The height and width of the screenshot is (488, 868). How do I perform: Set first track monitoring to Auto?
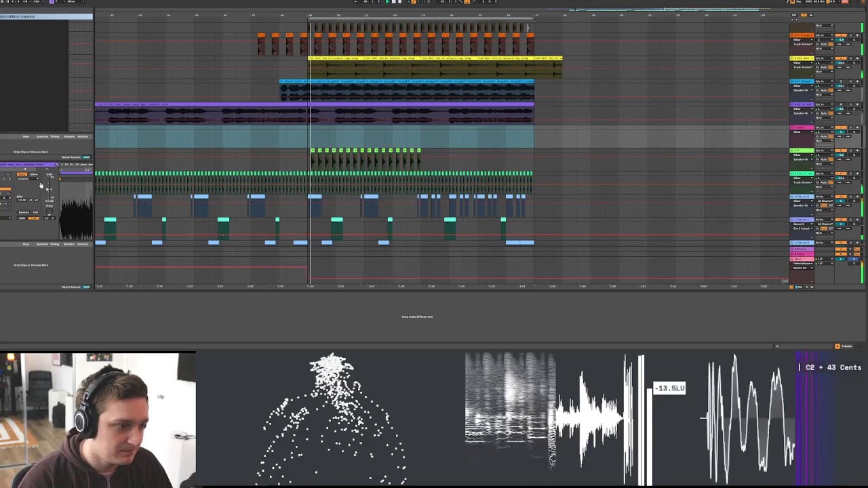click(823, 44)
